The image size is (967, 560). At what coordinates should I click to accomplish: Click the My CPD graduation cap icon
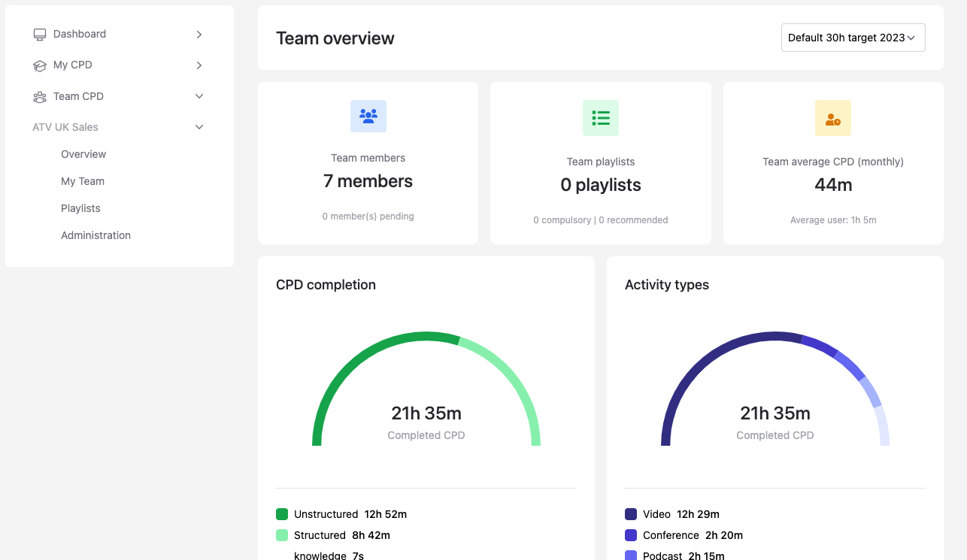(40, 65)
